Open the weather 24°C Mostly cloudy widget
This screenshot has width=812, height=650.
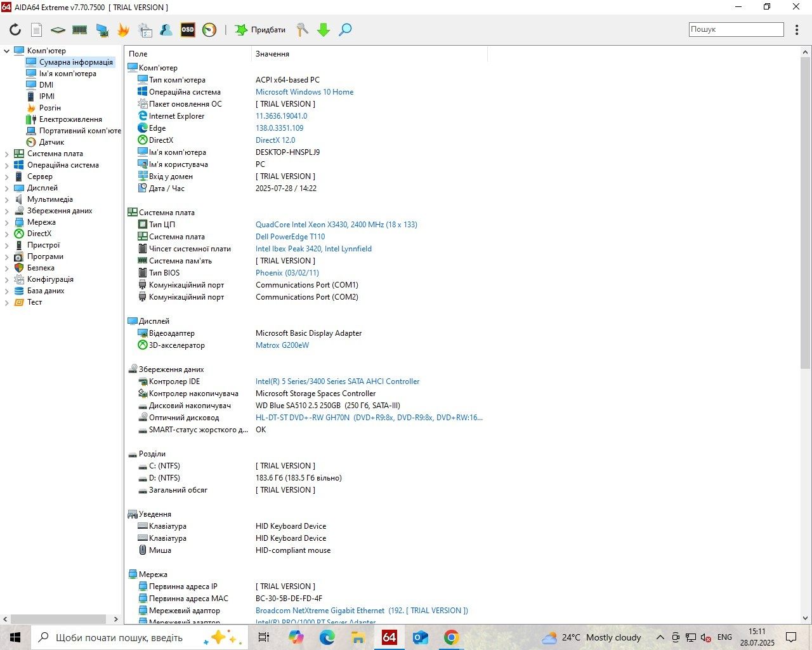[592, 637]
